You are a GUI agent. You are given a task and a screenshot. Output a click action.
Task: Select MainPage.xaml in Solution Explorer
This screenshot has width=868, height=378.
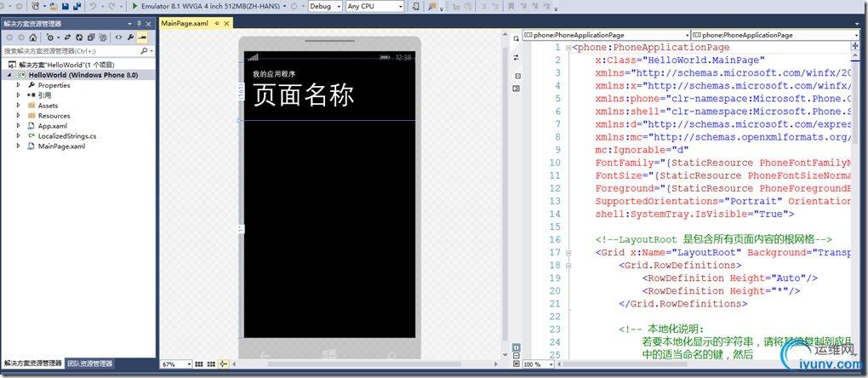(x=61, y=146)
